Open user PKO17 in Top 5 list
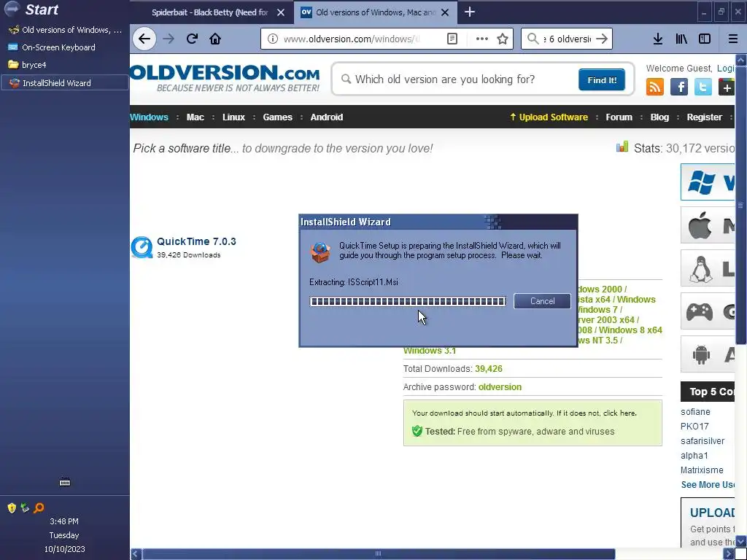The image size is (747, 560). pyautogui.click(x=694, y=426)
